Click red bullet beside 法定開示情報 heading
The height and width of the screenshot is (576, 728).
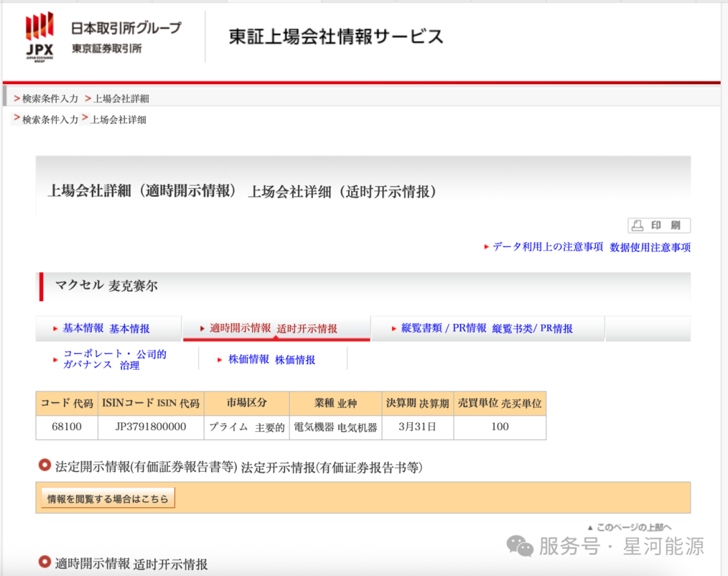click(x=45, y=465)
